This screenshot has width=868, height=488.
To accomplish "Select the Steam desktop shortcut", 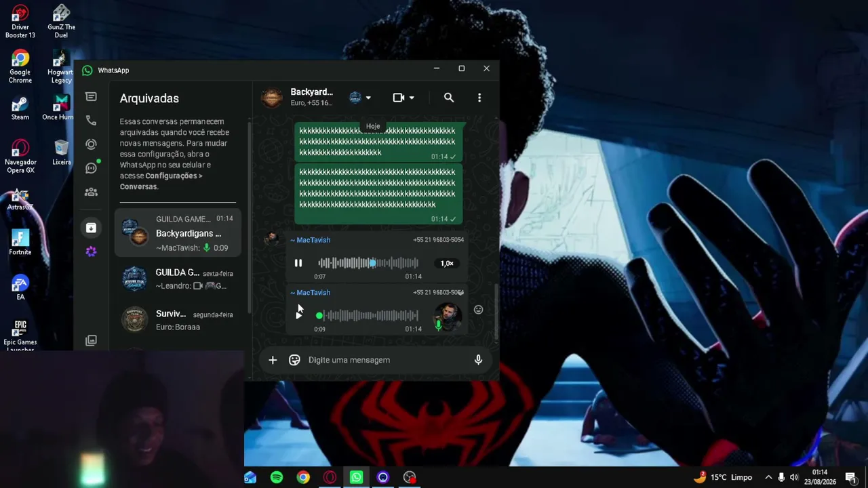I will [20, 108].
